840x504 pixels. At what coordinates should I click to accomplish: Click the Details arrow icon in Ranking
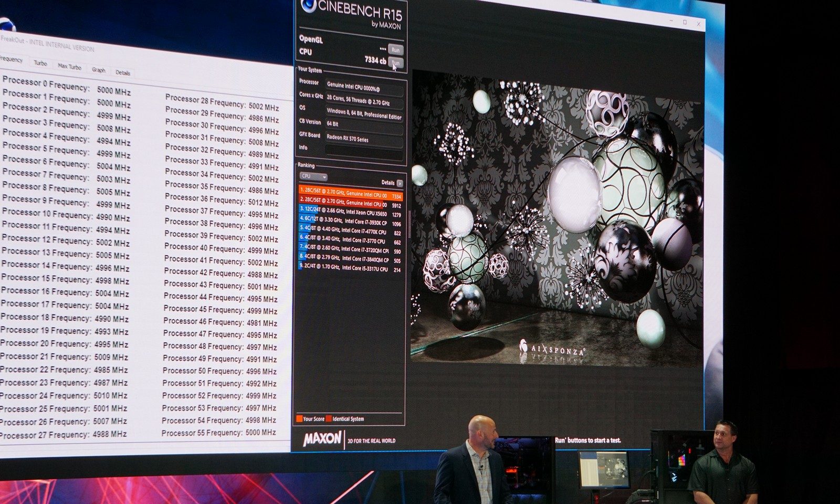tap(400, 183)
